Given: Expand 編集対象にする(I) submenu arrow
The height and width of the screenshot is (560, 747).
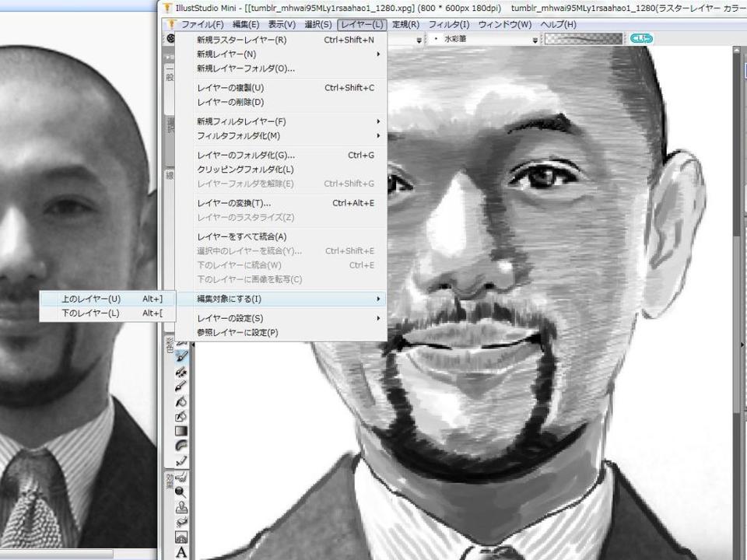Looking at the screenshot, I should pyautogui.click(x=378, y=299).
